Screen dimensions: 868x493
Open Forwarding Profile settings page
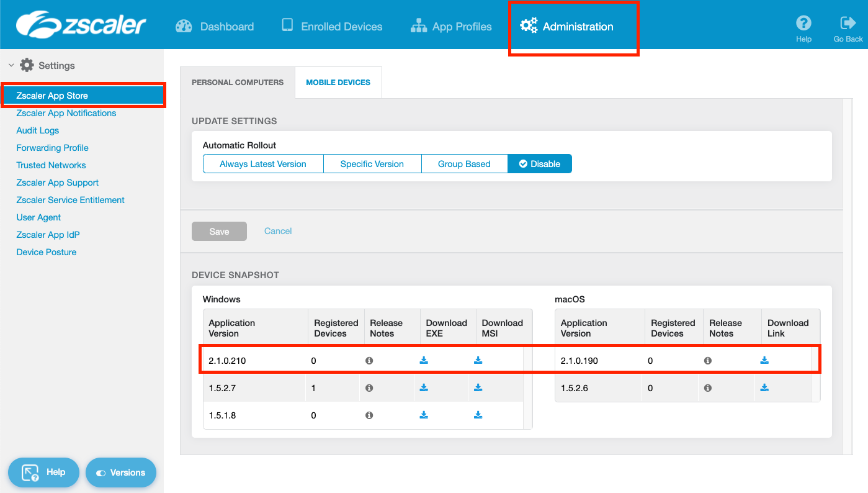click(53, 148)
